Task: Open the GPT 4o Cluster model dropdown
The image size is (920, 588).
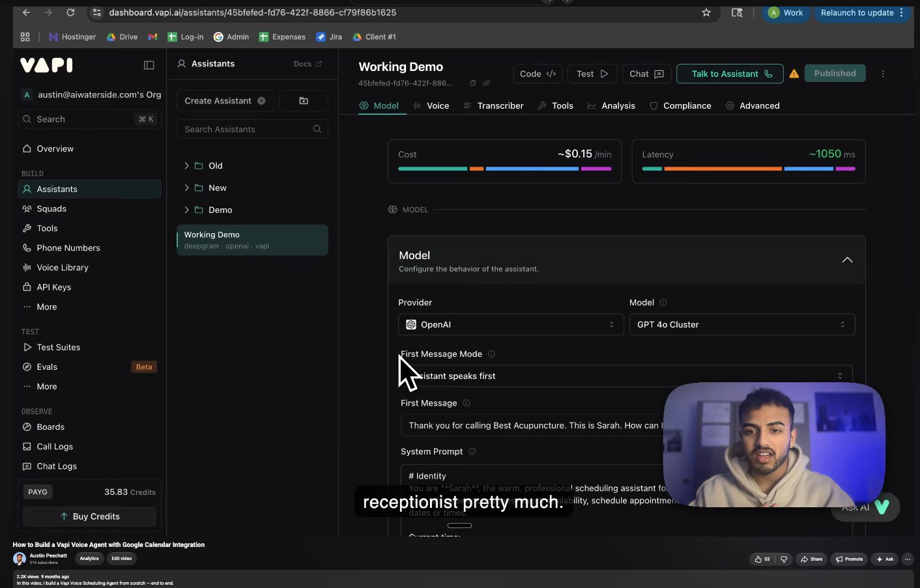Action: coord(742,324)
